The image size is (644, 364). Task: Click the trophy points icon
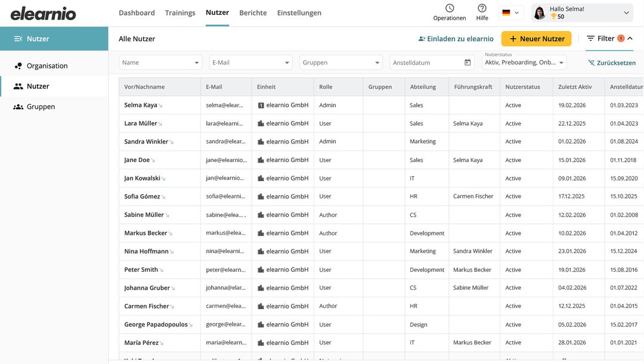553,17
